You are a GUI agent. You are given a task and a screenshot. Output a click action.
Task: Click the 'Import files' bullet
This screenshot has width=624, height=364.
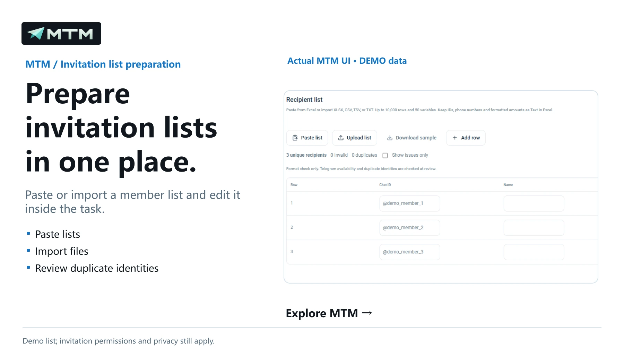[x=62, y=251]
